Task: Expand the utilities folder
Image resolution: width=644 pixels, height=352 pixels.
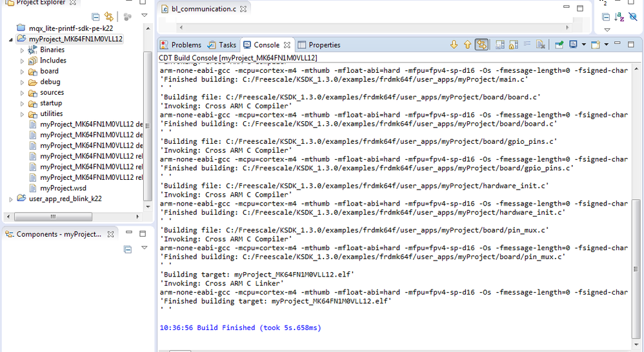Action: [x=22, y=114]
